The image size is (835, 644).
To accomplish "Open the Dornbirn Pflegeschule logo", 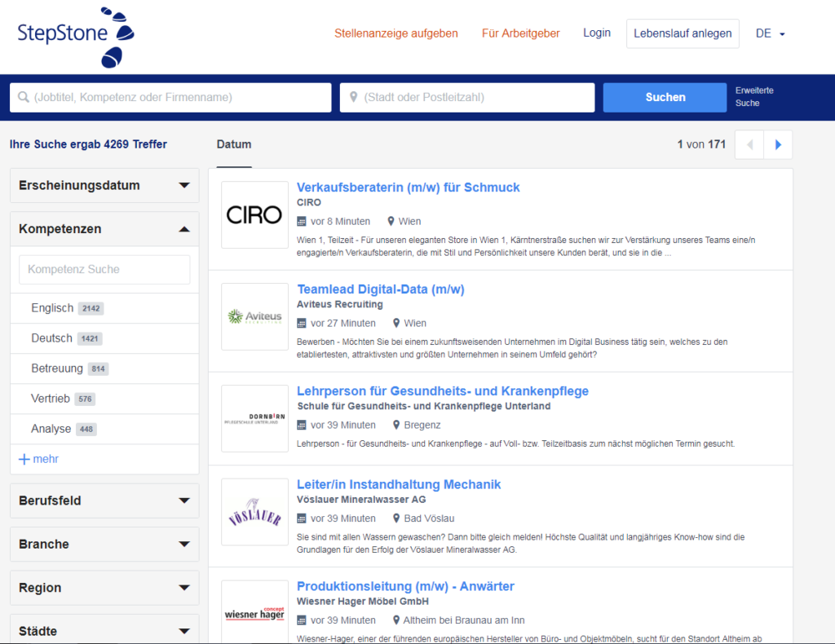I will click(254, 418).
